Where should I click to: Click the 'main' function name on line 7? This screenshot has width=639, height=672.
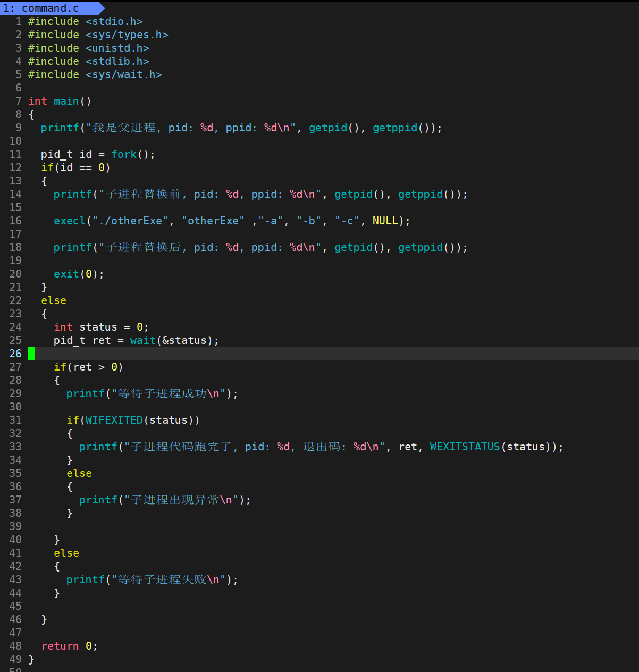(66, 101)
